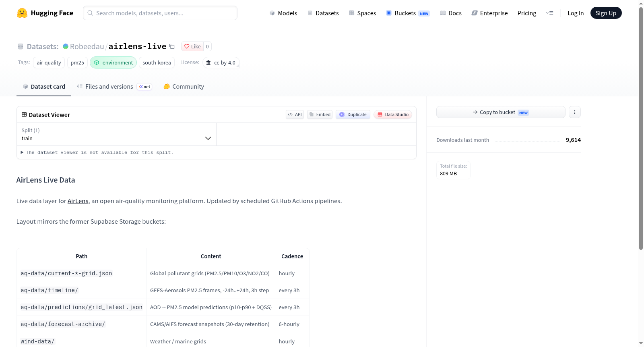Open the airlens-live dataset link

pos(138,46)
